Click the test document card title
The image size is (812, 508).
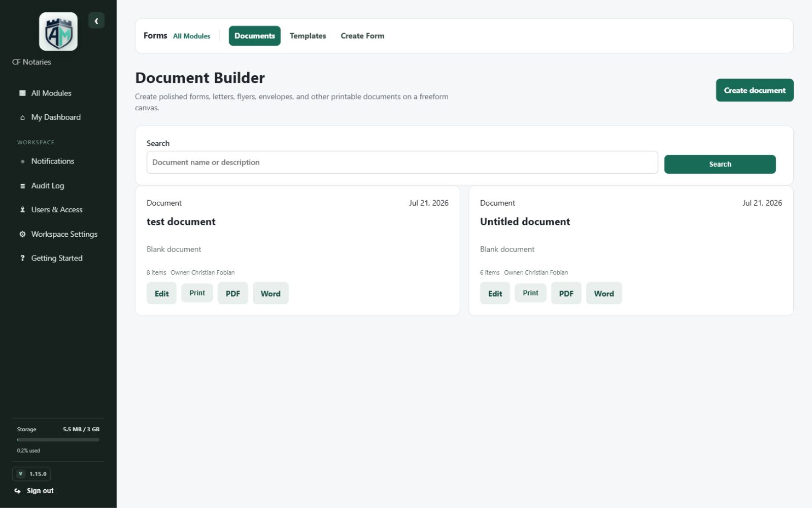(181, 221)
